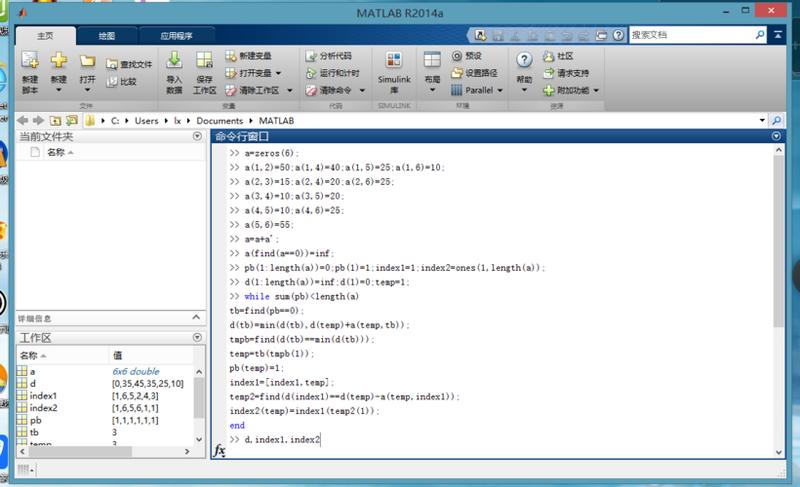
Task: Click the quick-access help question mark icon
Action: 618,35
